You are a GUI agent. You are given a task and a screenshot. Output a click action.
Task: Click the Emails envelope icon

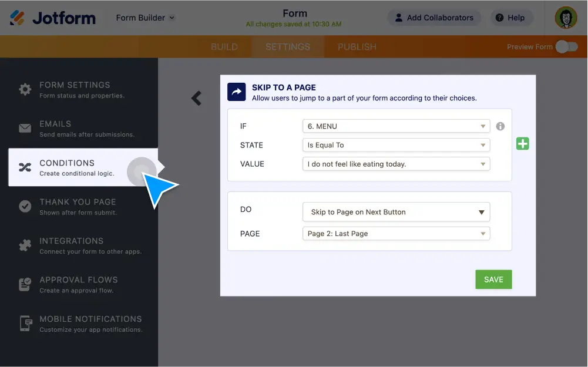coord(25,128)
